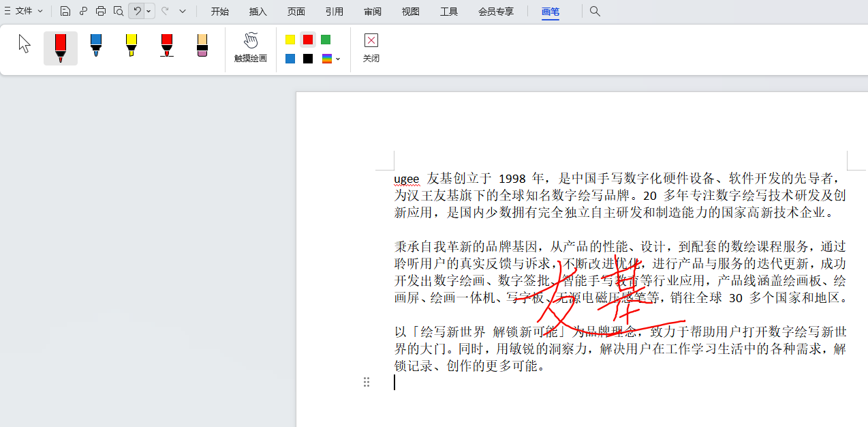Switch to the 插入 tab

[258, 12]
